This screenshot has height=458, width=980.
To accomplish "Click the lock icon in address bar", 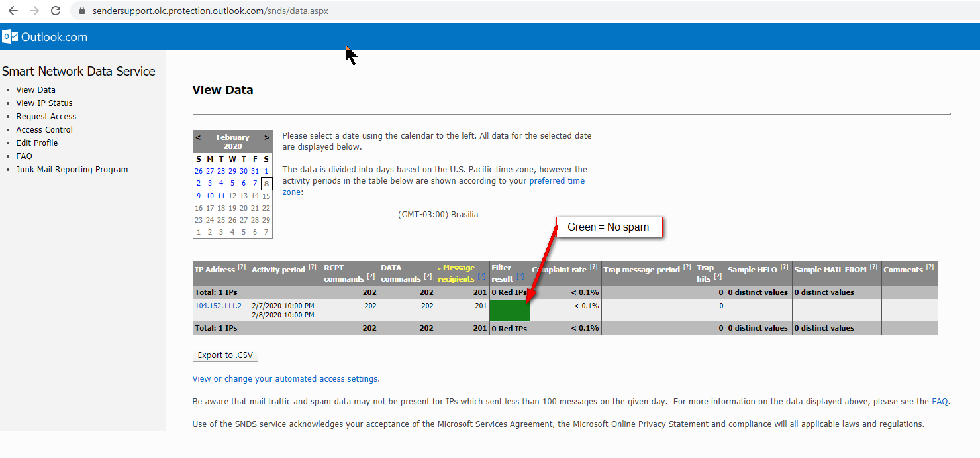I will coord(82,11).
